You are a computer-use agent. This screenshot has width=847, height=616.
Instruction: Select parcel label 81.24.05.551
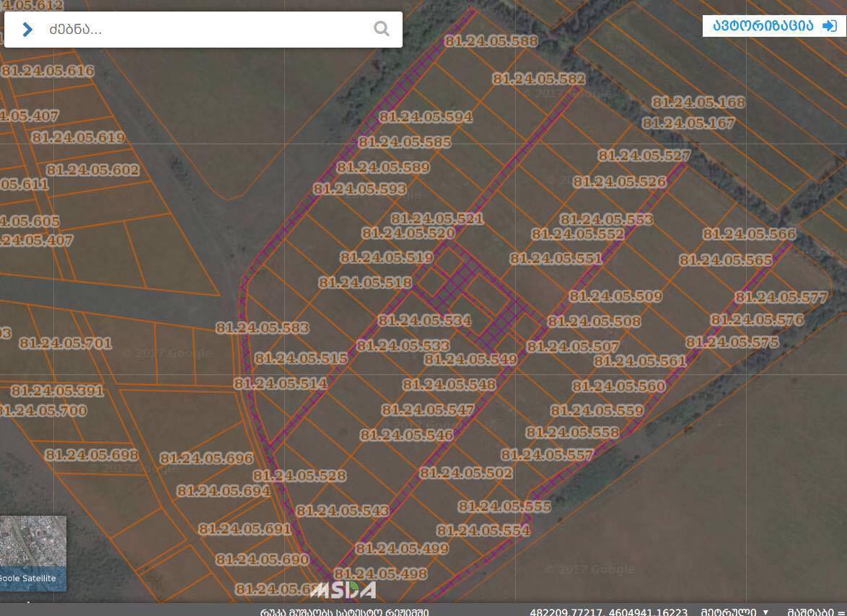tap(556, 259)
